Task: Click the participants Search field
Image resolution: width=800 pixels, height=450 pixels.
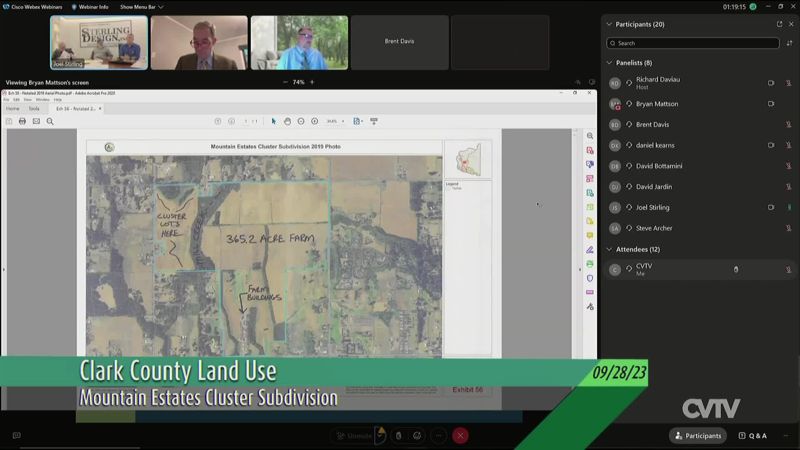Action: tap(693, 43)
